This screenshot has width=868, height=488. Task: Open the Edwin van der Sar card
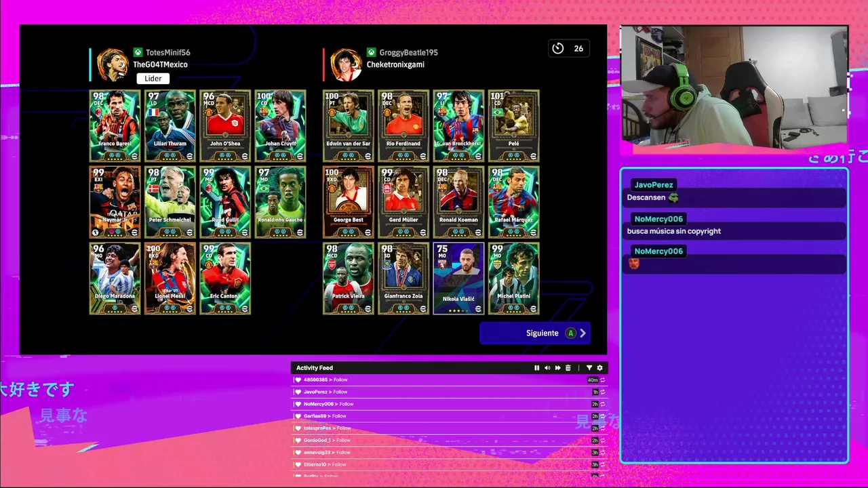tap(349, 125)
